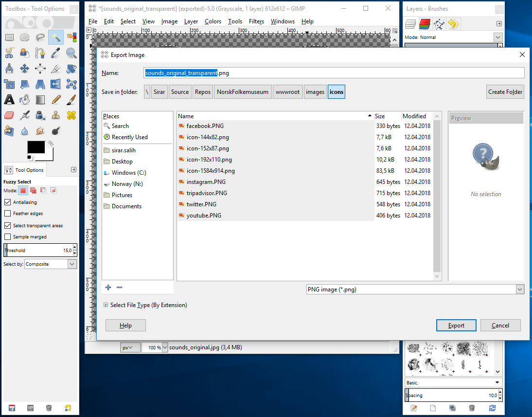Screen dimensions: 532x417
Task: Click the Create Folder button
Action: pyautogui.click(x=505, y=91)
